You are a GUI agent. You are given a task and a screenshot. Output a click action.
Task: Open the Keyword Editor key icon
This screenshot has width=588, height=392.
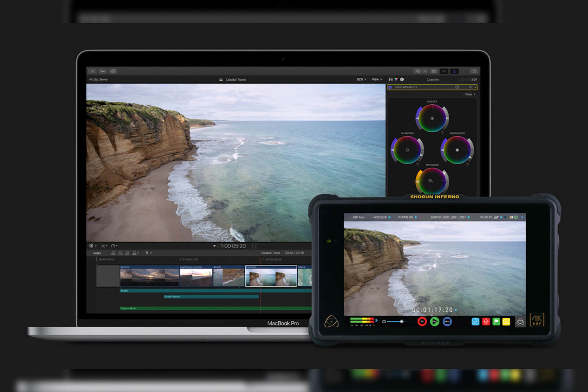click(x=103, y=71)
